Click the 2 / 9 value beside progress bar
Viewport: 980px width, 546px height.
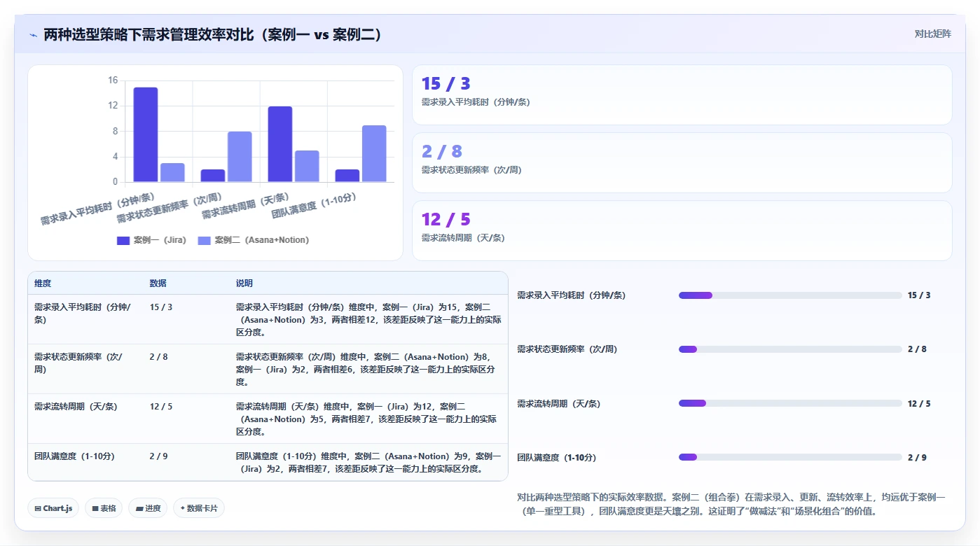point(917,458)
